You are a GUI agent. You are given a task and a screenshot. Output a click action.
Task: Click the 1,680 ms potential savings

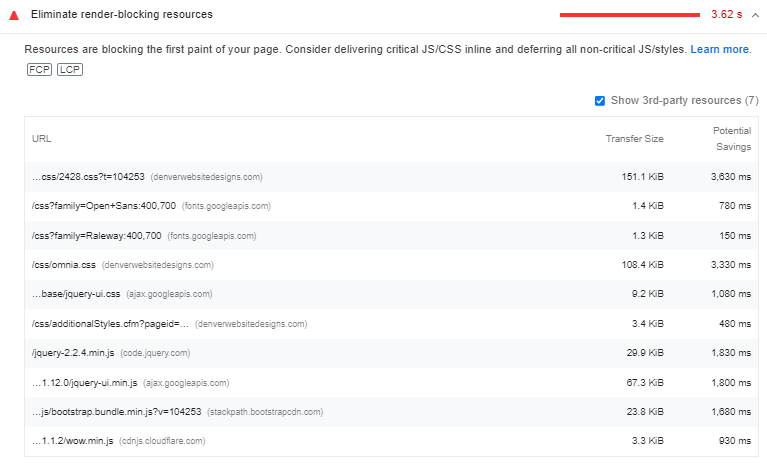[x=731, y=412]
